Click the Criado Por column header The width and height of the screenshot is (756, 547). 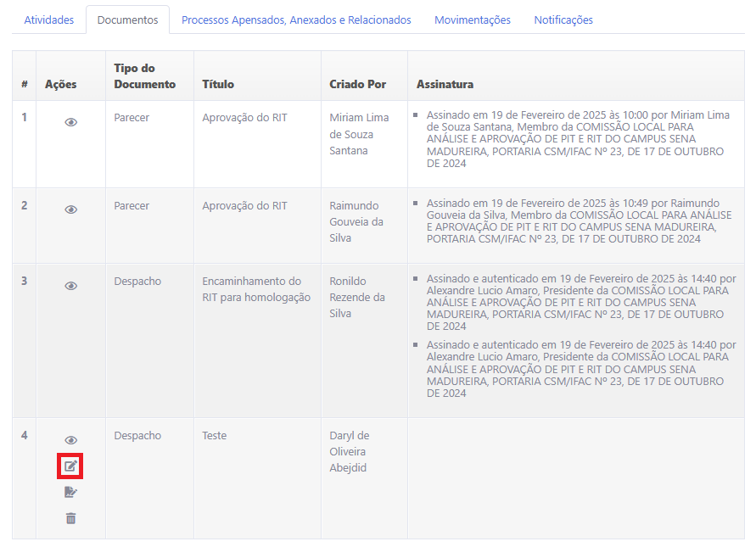click(x=357, y=84)
